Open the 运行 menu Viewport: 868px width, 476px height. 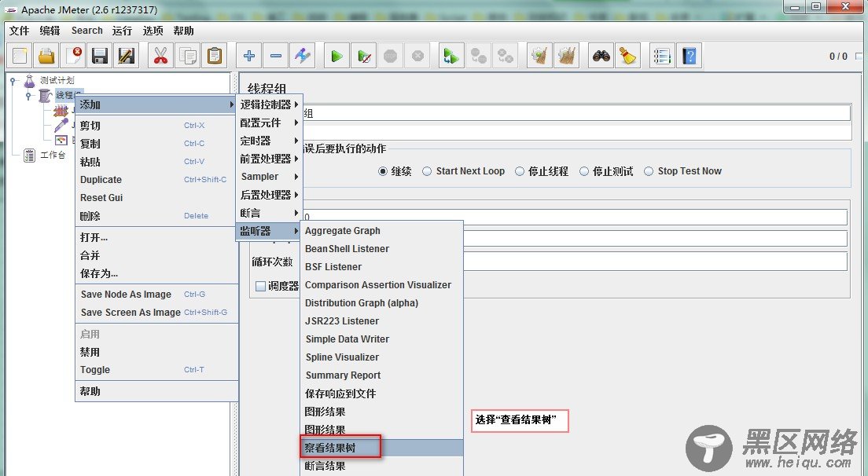coord(122,31)
